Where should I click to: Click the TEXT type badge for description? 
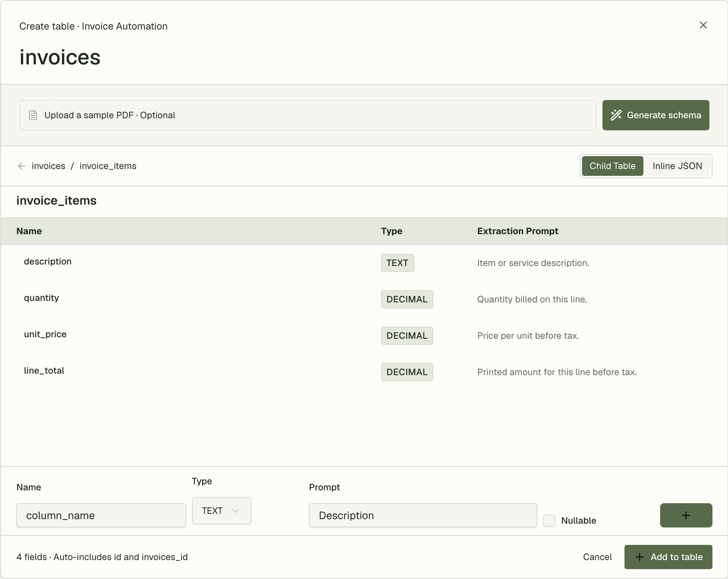pyautogui.click(x=397, y=263)
